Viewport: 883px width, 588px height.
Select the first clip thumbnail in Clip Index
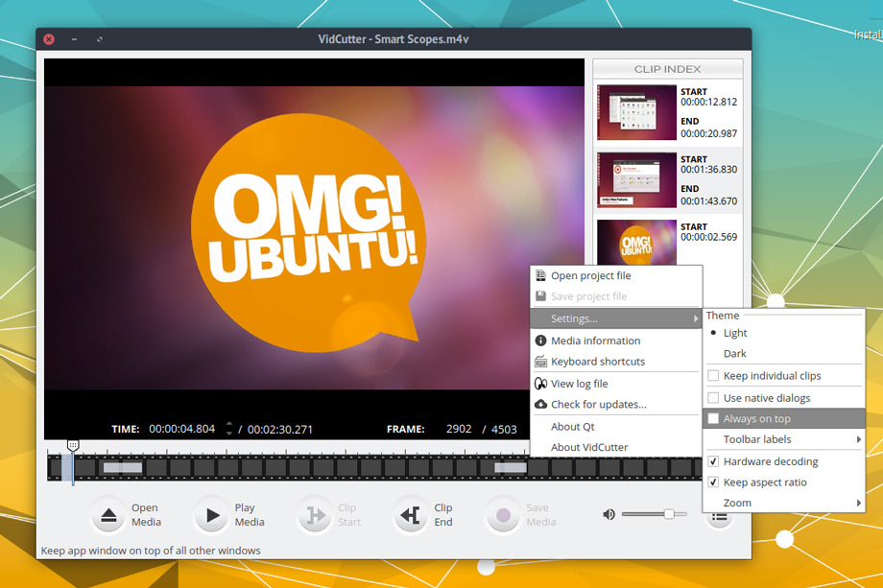(636, 113)
